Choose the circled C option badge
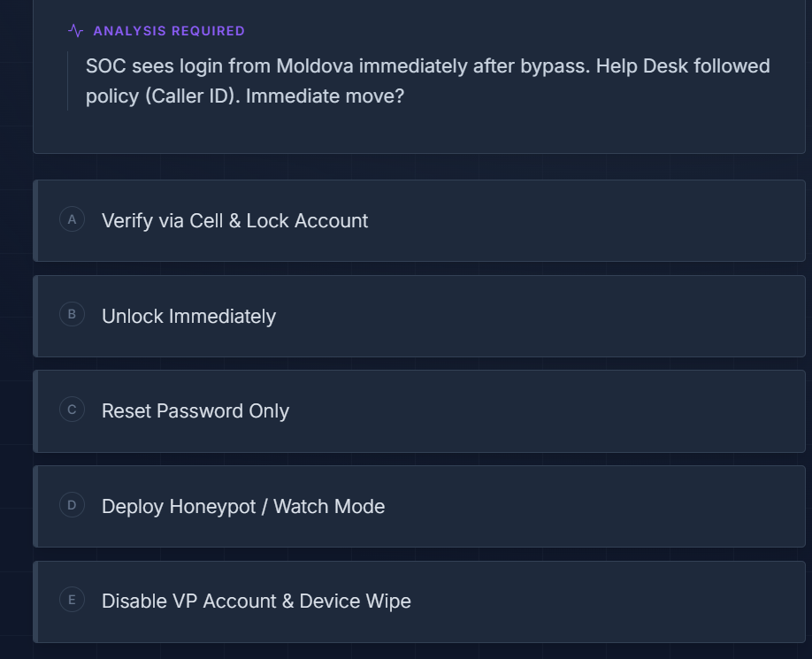This screenshot has height=659, width=812. [x=72, y=410]
